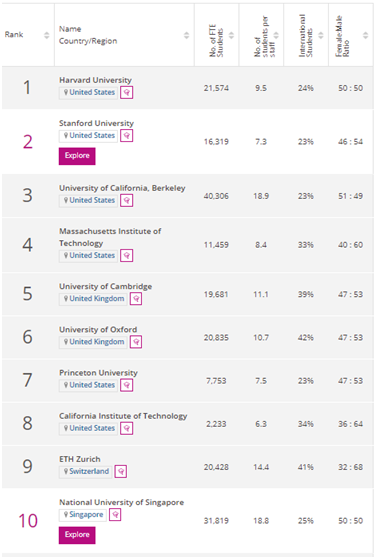378x559 pixels.
Task: Click the pink icon beside Cambridge's United Kingdom tag
Action: pyautogui.click(x=136, y=299)
